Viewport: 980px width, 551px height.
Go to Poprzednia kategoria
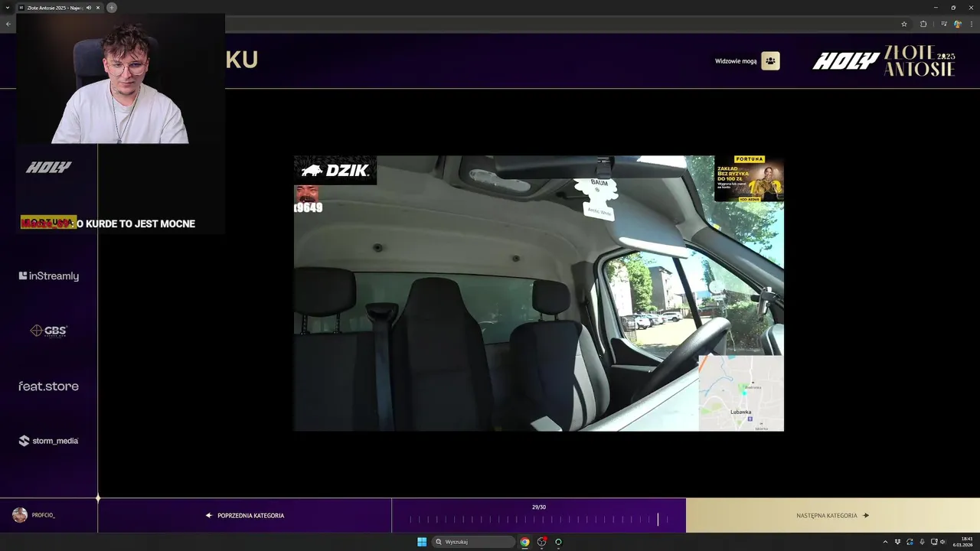[x=245, y=516]
